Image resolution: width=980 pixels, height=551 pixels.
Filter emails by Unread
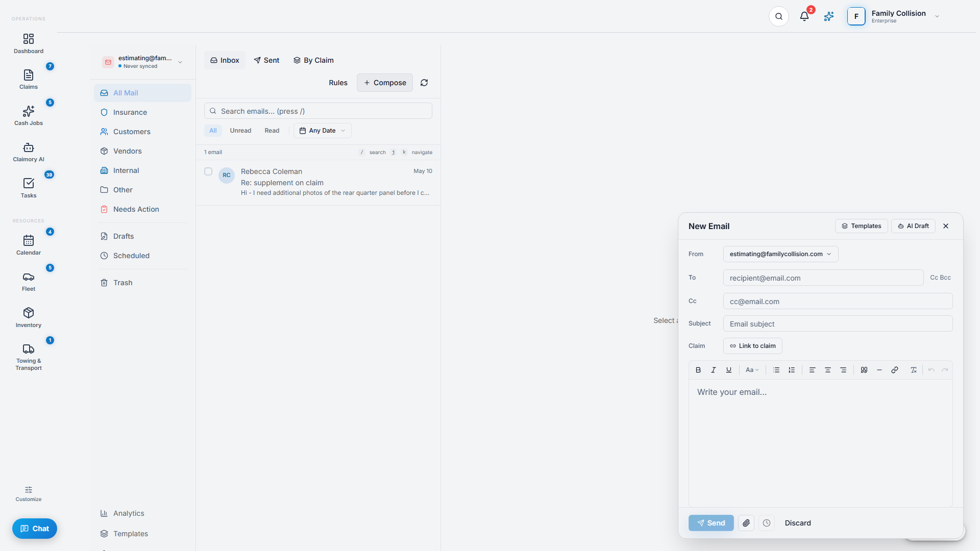point(240,131)
